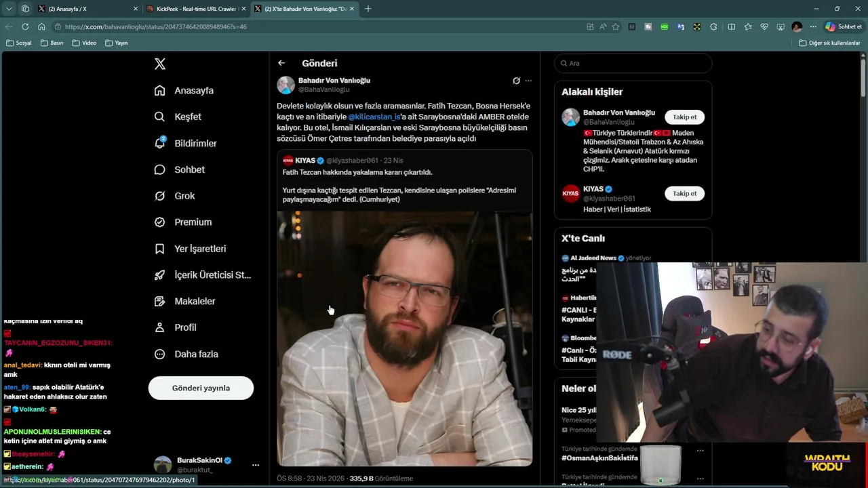Open browser essentials heart icon
The height and width of the screenshot is (488, 868).
click(x=764, y=26)
